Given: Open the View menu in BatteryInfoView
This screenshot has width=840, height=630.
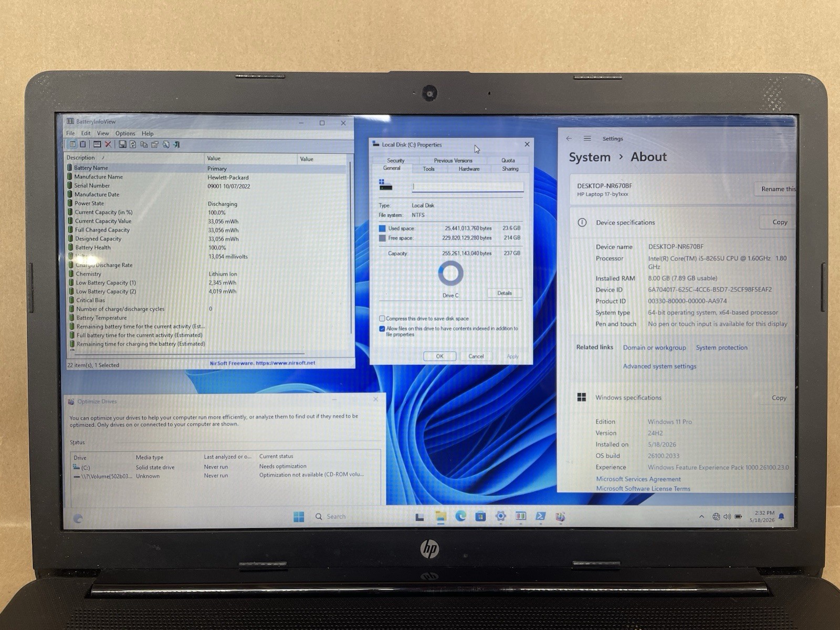Looking at the screenshot, I should [x=103, y=133].
